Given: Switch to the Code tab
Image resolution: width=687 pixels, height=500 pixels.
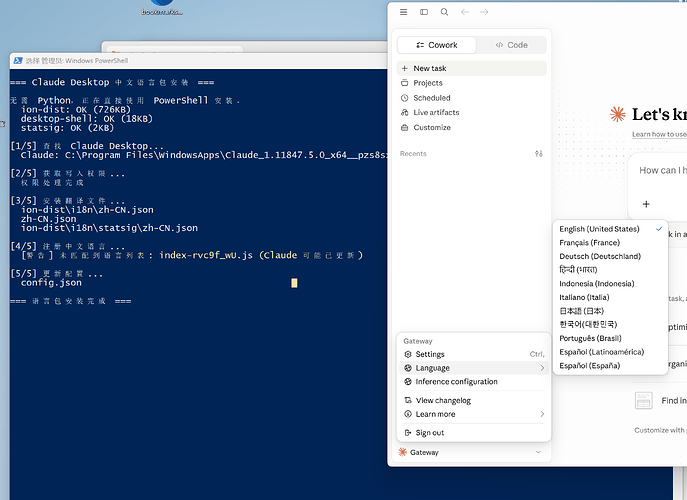Looking at the screenshot, I should point(511,45).
